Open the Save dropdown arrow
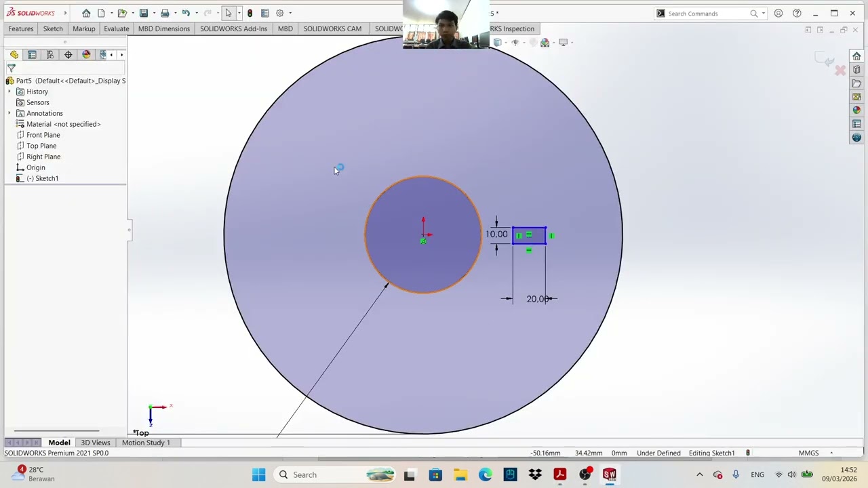 click(153, 13)
